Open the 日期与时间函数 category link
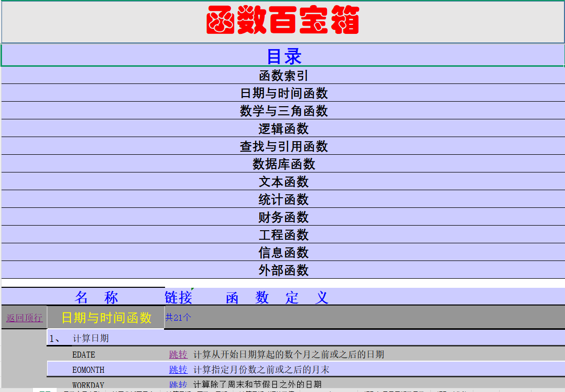 click(282, 93)
